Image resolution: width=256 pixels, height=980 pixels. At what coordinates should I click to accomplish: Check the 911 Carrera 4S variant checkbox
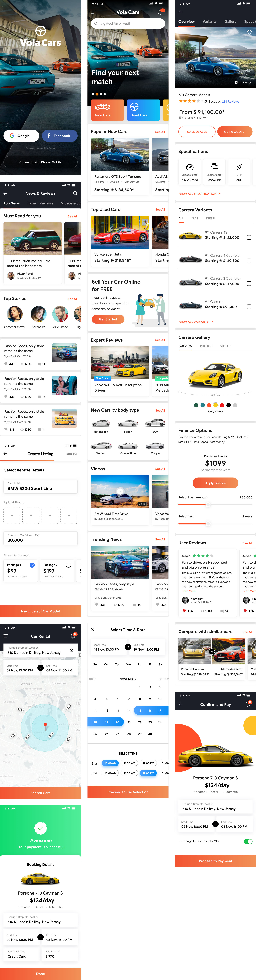[249, 237]
